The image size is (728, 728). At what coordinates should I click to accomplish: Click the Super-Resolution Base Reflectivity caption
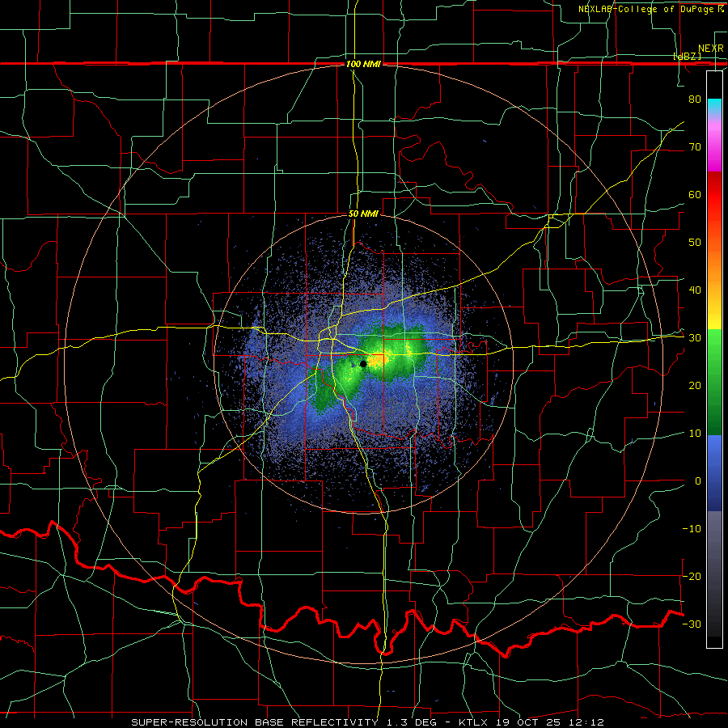click(368, 722)
